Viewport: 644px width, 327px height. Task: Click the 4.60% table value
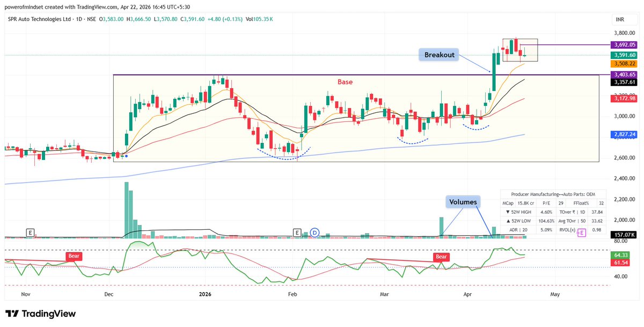[x=546, y=212]
